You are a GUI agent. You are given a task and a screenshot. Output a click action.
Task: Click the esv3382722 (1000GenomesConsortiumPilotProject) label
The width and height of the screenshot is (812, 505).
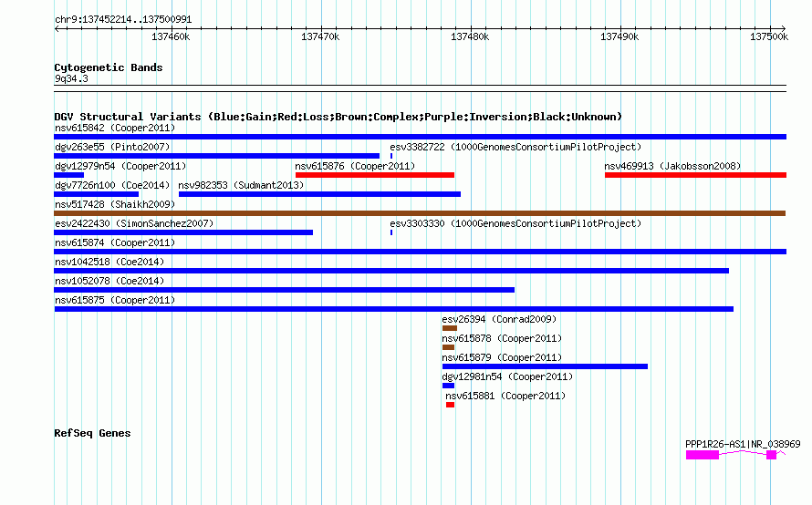515,147
